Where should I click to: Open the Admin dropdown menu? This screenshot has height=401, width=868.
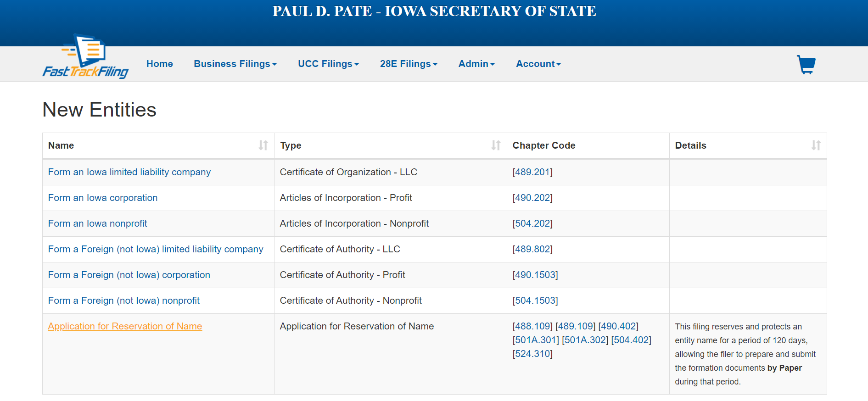point(476,64)
